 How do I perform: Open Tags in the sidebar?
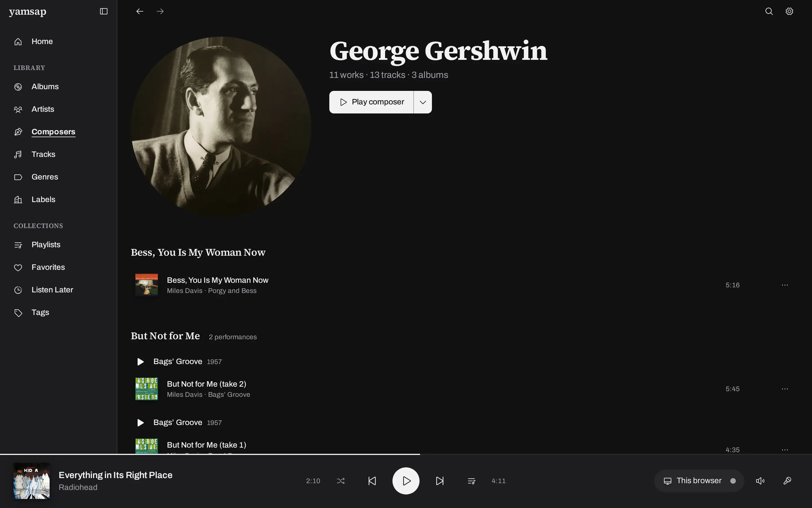(40, 312)
